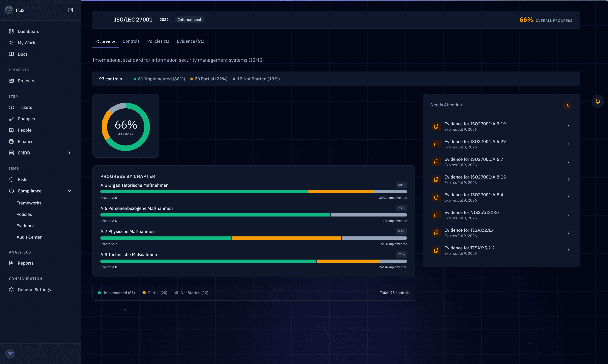Click evidence icon for ISO27001:A.8.15

[436, 180]
